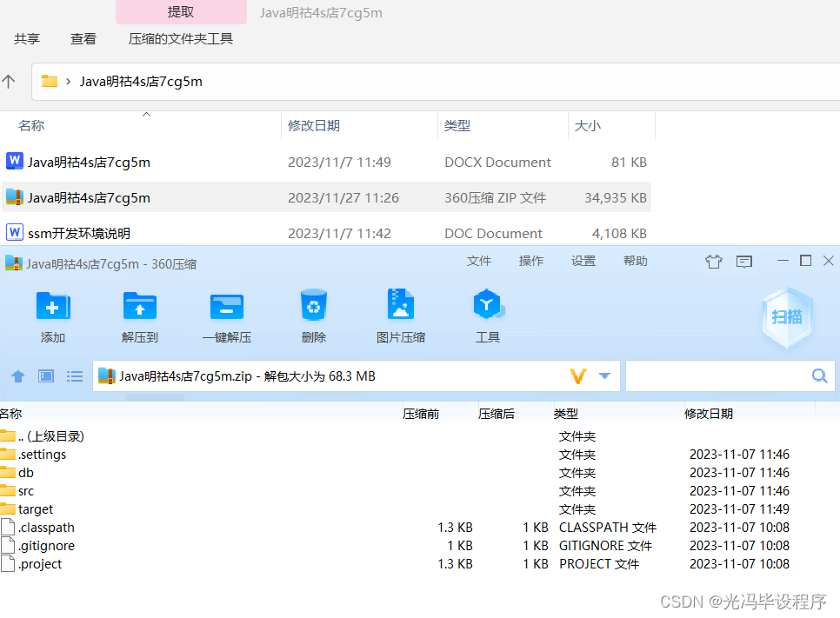Click the 提取 (Extract) button

[x=181, y=12]
